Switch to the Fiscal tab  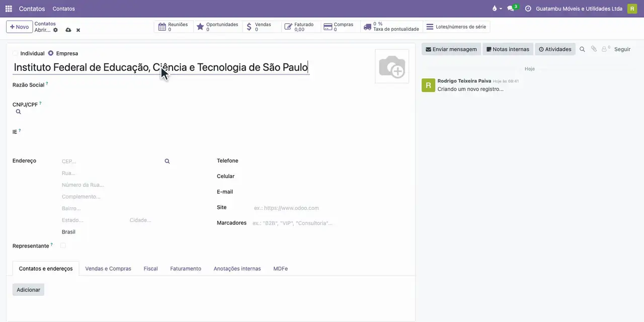(151, 269)
